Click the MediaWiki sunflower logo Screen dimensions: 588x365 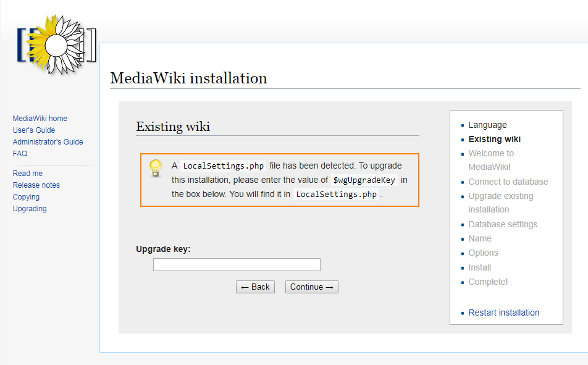56,44
